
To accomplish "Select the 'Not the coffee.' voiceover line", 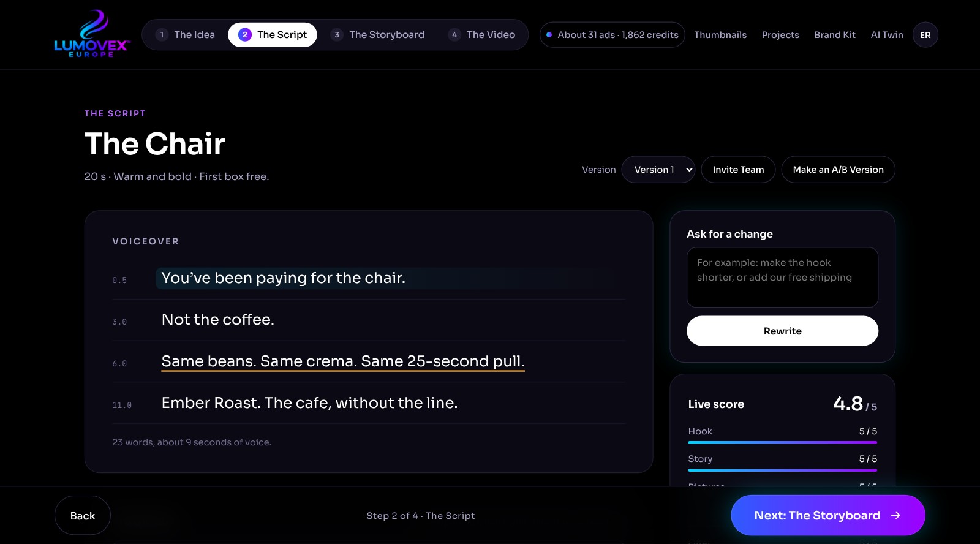I will click(x=217, y=320).
